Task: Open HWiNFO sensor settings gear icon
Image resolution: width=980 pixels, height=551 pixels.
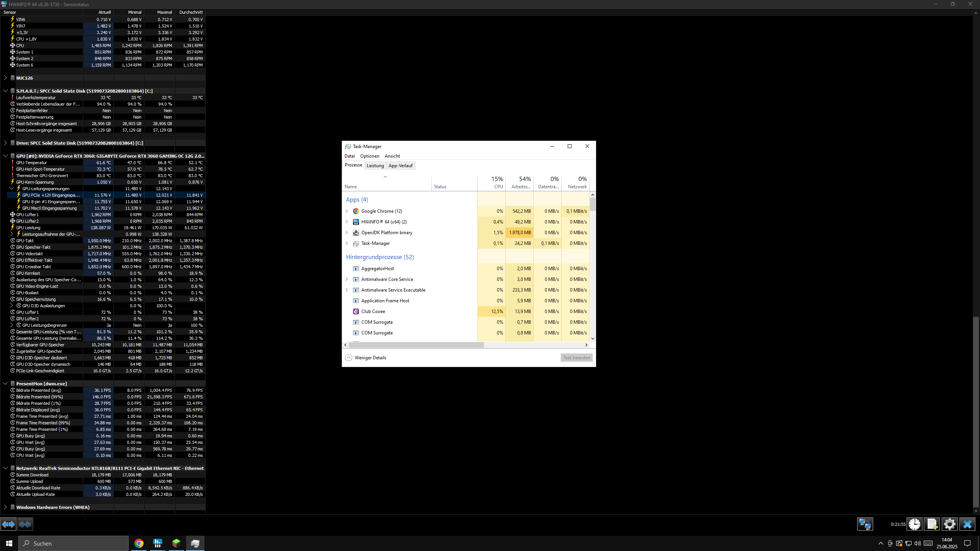Action: click(949, 524)
